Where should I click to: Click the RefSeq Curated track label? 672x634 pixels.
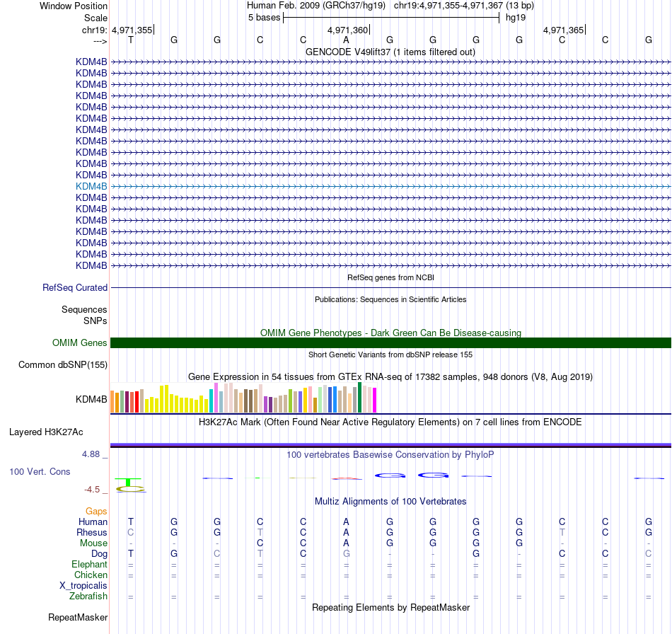click(75, 288)
